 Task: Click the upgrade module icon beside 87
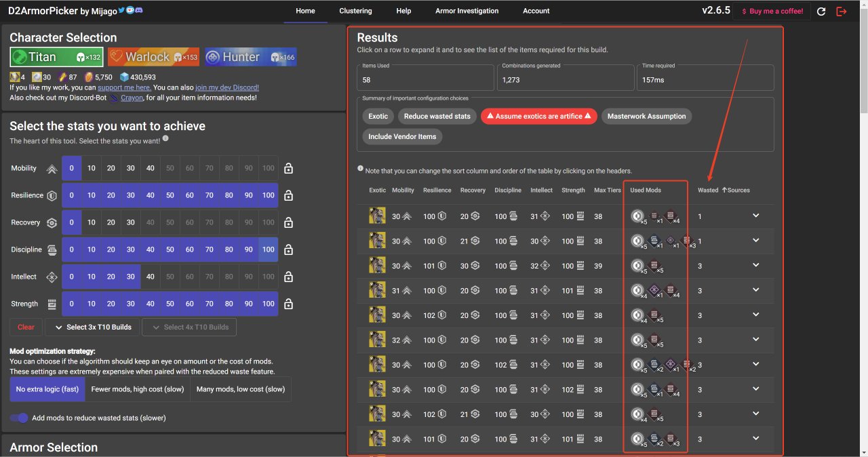[x=63, y=77]
